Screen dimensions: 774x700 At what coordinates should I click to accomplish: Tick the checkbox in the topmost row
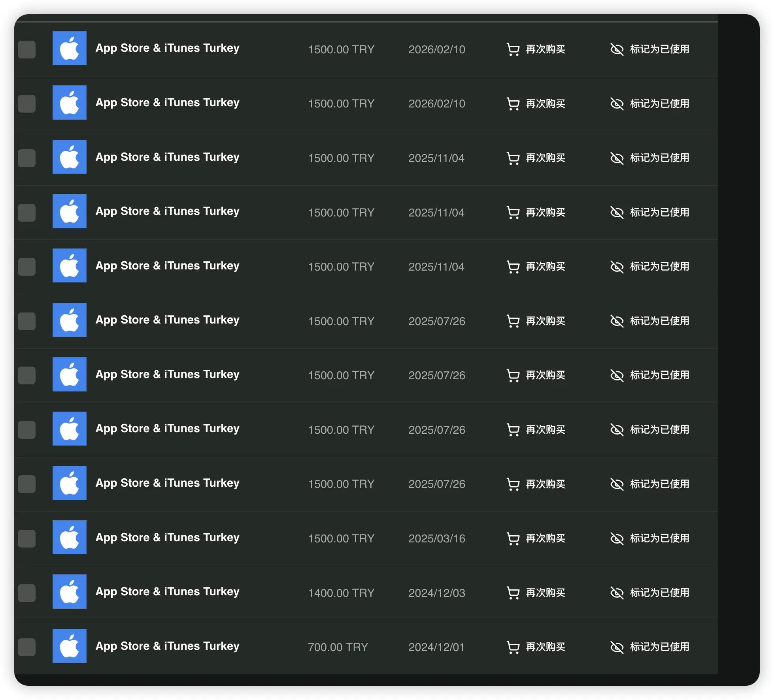(27, 49)
